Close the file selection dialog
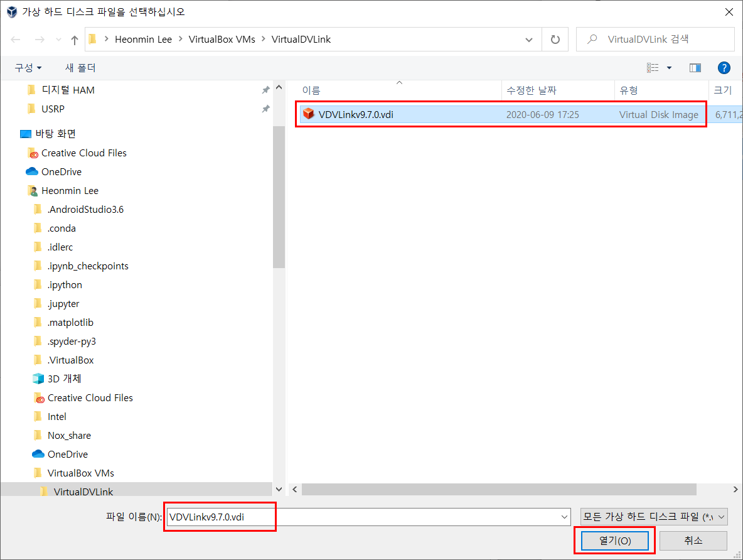The height and width of the screenshot is (560, 743). [x=729, y=12]
